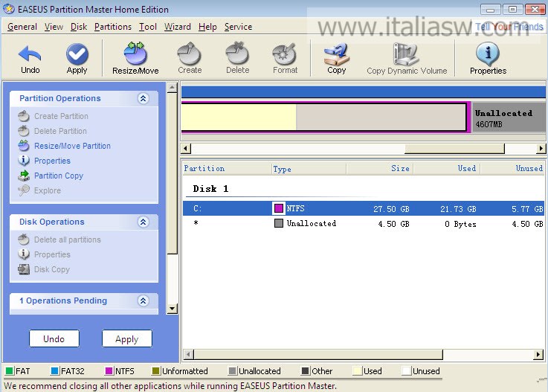Select the Unallocated 4.50 GB row
Viewport: 548px width, 392px height.
(364, 223)
